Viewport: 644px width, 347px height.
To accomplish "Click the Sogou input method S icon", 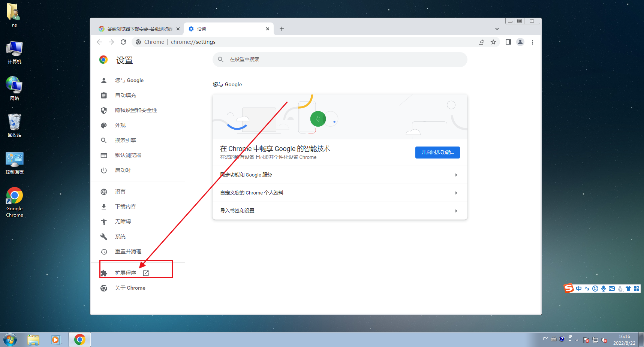I will tap(569, 288).
